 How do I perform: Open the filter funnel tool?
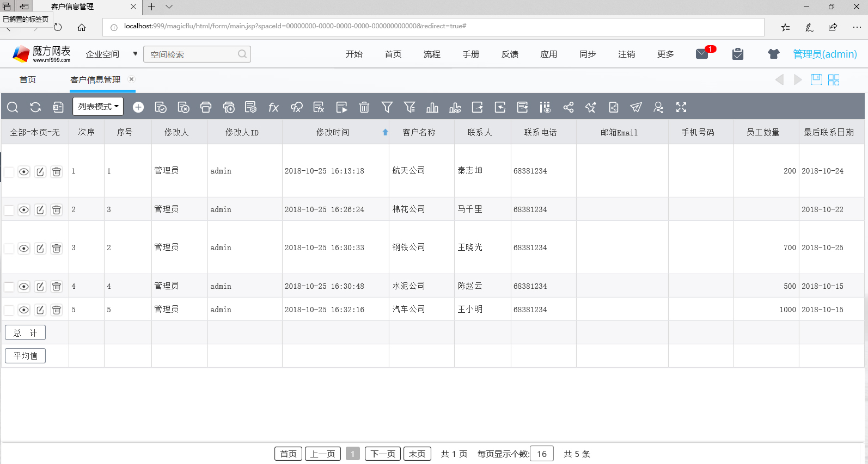(387, 107)
